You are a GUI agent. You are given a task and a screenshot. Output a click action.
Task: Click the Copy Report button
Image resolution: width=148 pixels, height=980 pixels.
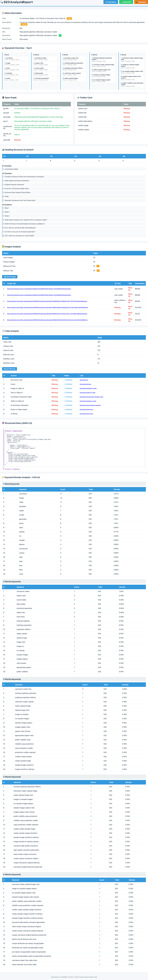pyautogui.click(x=111, y=2)
